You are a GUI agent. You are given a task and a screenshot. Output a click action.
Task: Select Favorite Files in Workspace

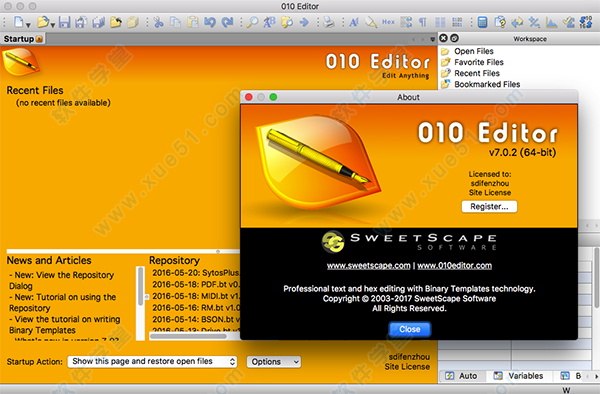tap(479, 62)
